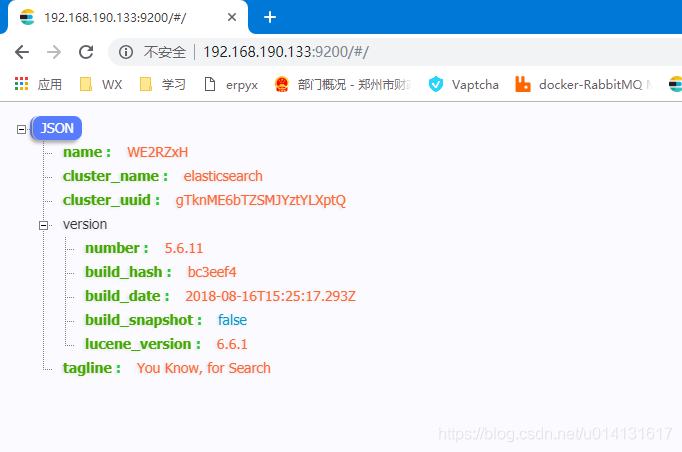Click the blue JSON root label

57,128
